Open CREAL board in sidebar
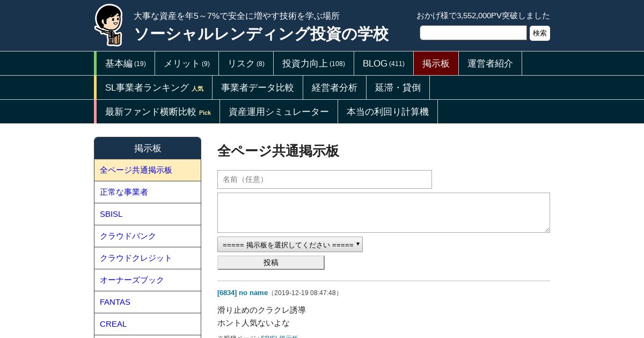This screenshot has height=338, width=644. pyautogui.click(x=148, y=324)
